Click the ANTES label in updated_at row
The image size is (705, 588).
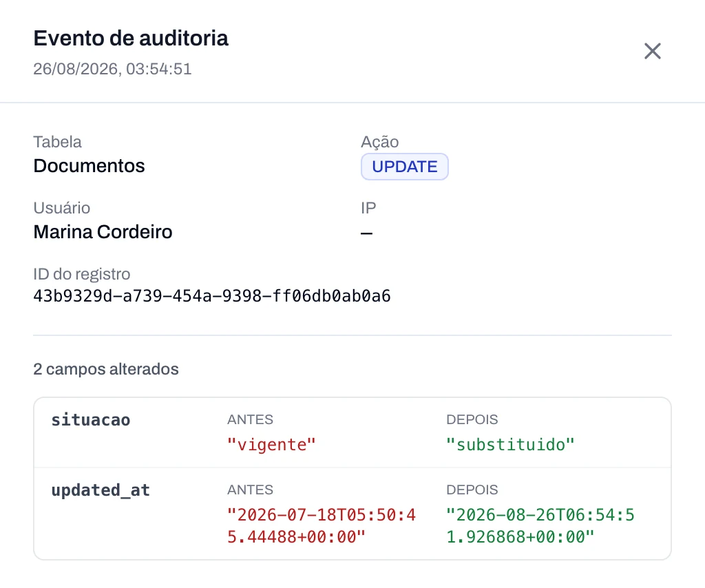[251, 490]
